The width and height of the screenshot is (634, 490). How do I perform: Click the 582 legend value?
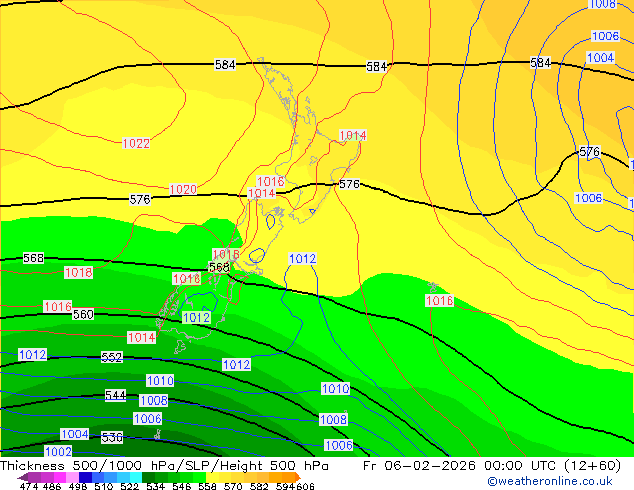point(259,486)
